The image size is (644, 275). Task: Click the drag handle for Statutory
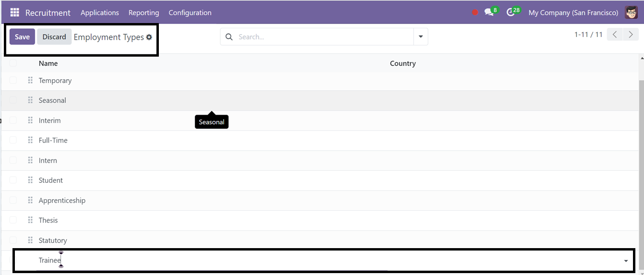(30, 240)
